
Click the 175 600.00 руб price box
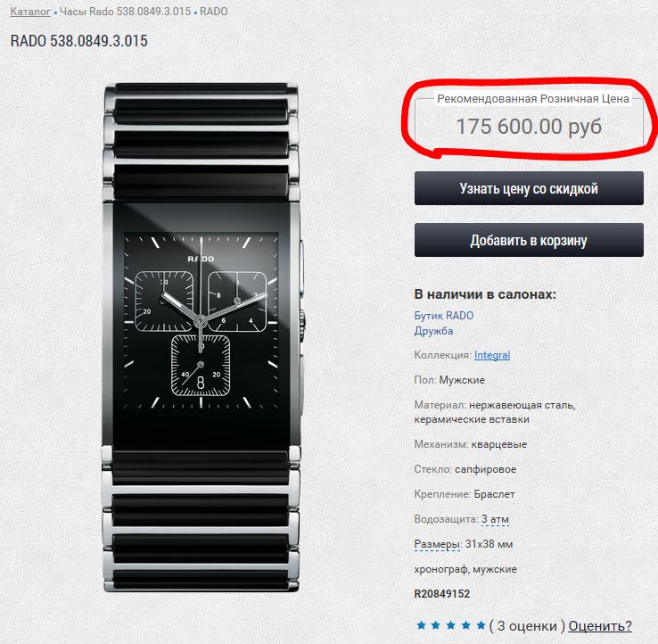[x=529, y=121]
